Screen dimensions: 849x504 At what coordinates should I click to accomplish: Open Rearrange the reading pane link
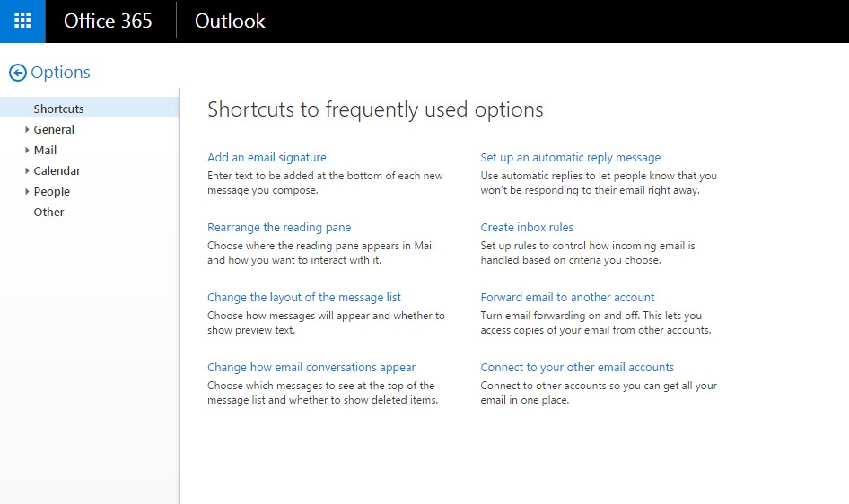[x=279, y=228]
